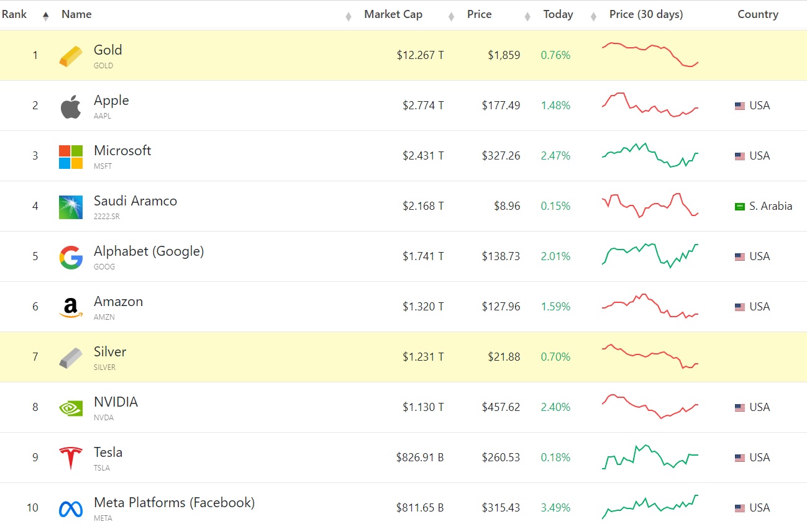The width and height of the screenshot is (807, 532).
Task: Open the Meta Platforms (Facebook) link
Action: click(x=175, y=503)
